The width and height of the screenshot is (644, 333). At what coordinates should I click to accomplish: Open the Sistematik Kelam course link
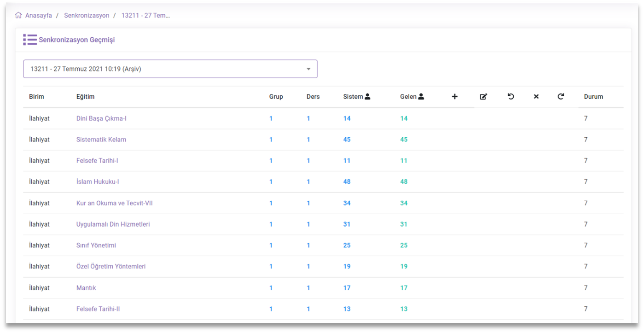coord(101,140)
